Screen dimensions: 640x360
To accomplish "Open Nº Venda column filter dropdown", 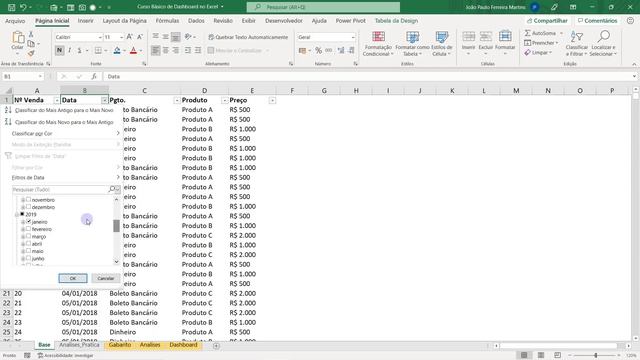I will (57, 100).
